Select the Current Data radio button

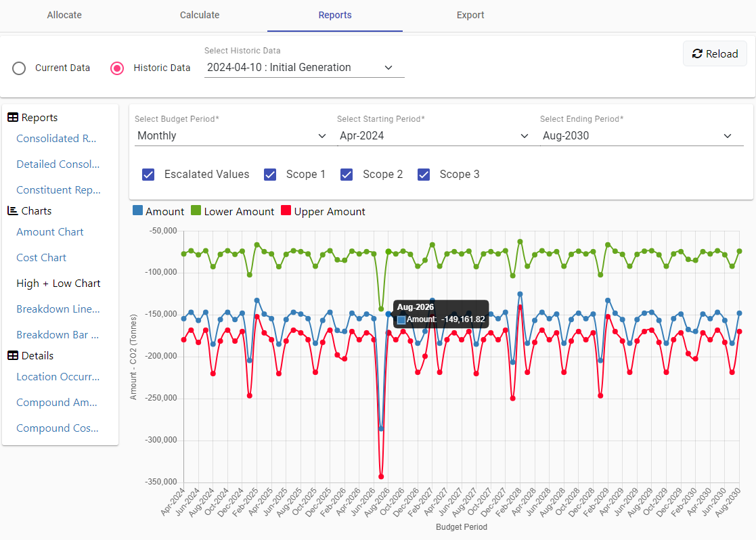coord(19,68)
